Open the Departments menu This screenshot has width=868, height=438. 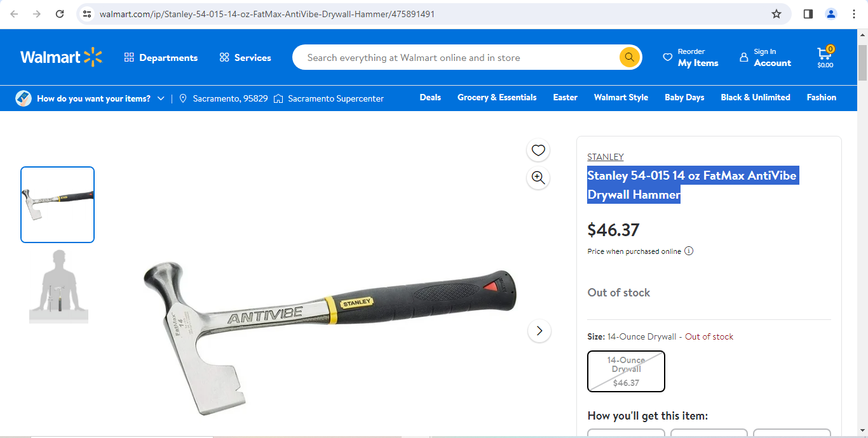point(161,58)
